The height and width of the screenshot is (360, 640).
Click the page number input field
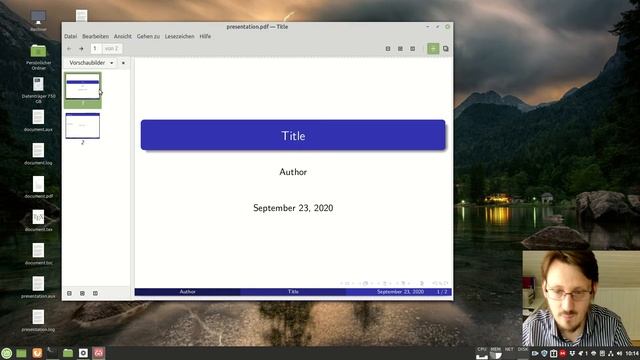pyautogui.click(x=96, y=49)
